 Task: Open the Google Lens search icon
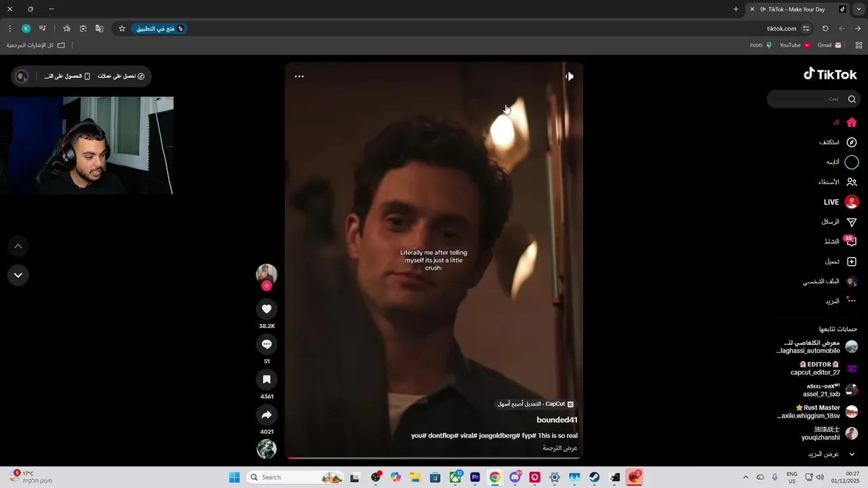[x=83, y=28]
